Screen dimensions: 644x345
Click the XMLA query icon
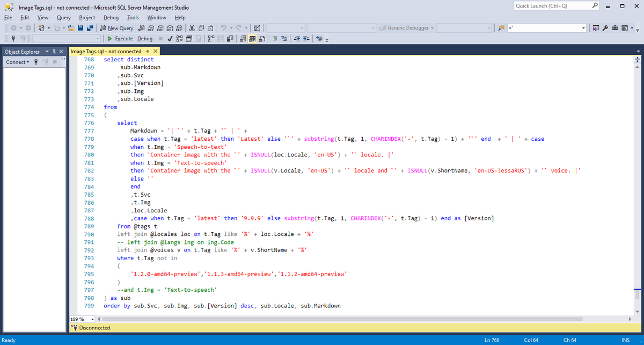pos(170,28)
